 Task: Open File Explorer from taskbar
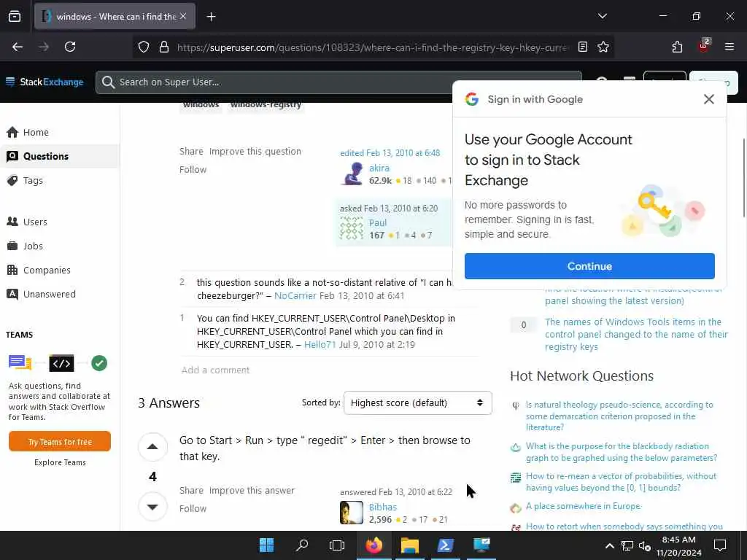(x=409, y=545)
